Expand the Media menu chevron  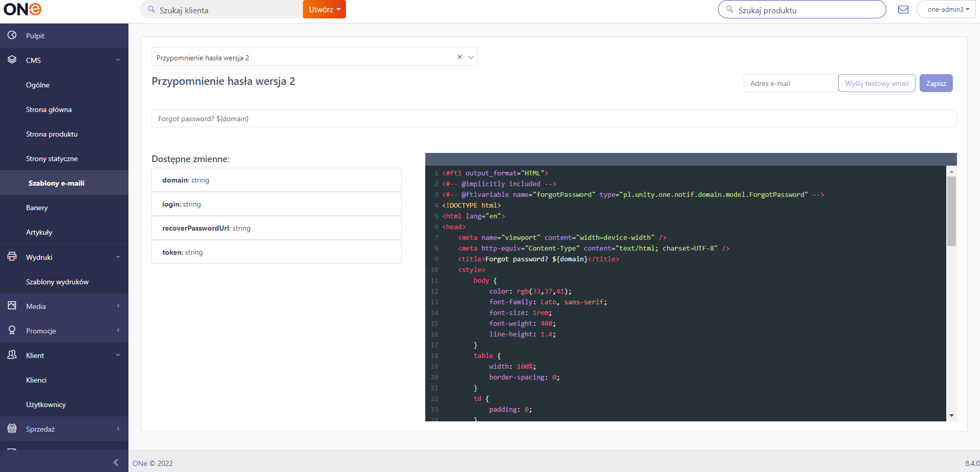pos(118,306)
